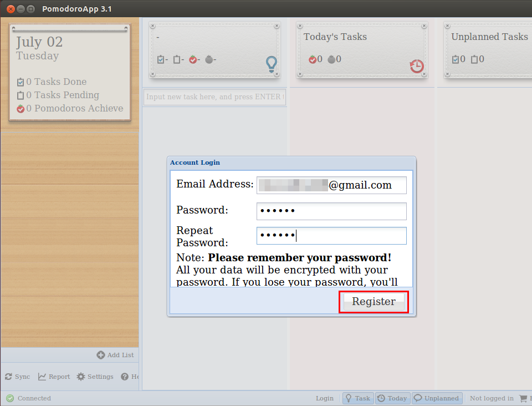Toggle the Unplanned view button
Viewport: 532px width, 406px height.
437,398
